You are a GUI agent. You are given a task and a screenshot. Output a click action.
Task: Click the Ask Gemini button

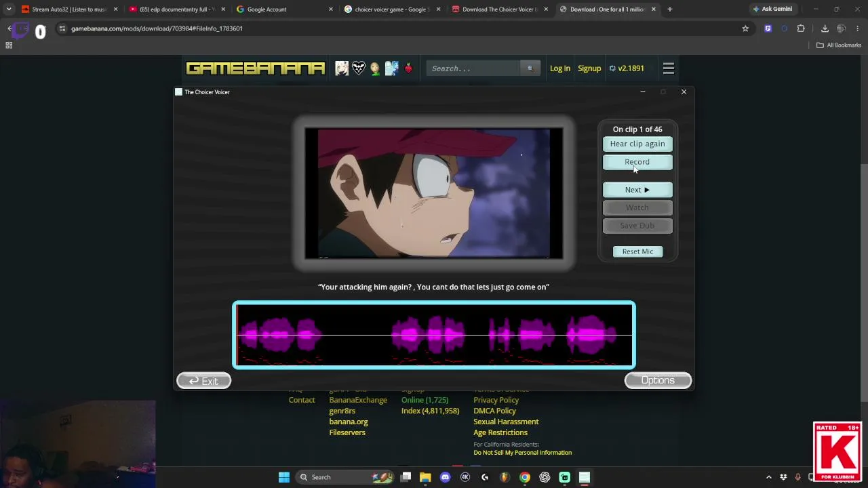(x=772, y=9)
